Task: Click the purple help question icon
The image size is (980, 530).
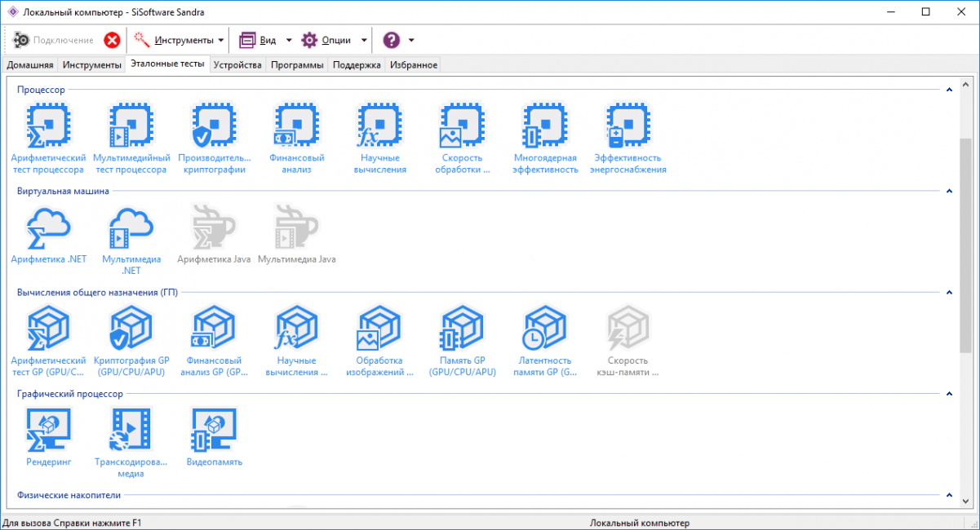Action: tap(392, 40)
